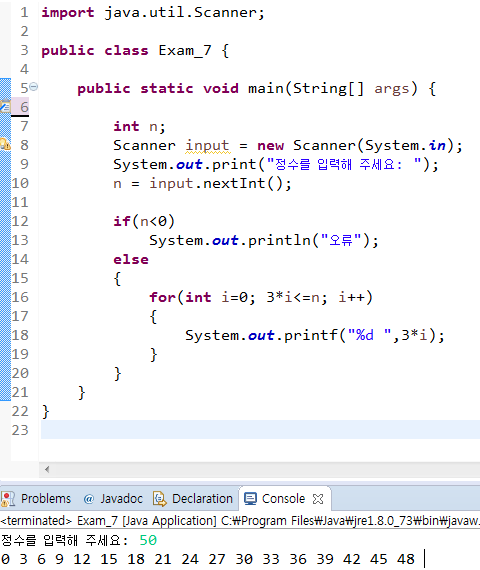
Task: Click the 'else' keyword on line 14
Action: tap(131, 260)
